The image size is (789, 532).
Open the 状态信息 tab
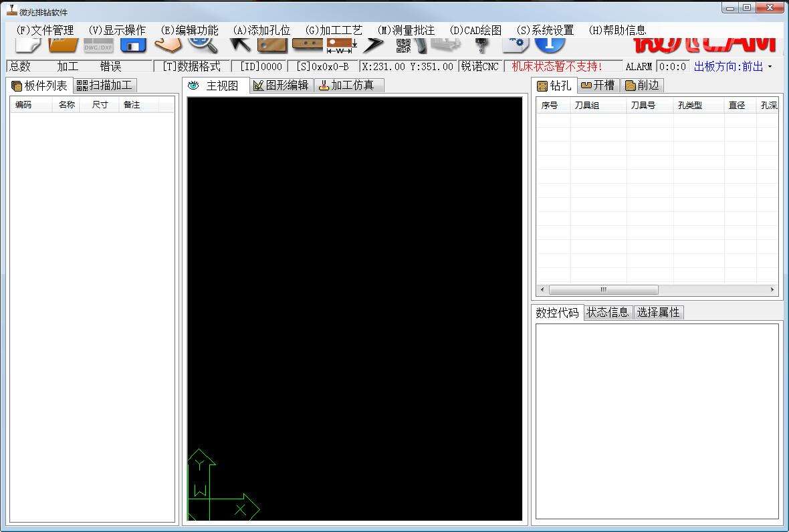tap(608, 312)
